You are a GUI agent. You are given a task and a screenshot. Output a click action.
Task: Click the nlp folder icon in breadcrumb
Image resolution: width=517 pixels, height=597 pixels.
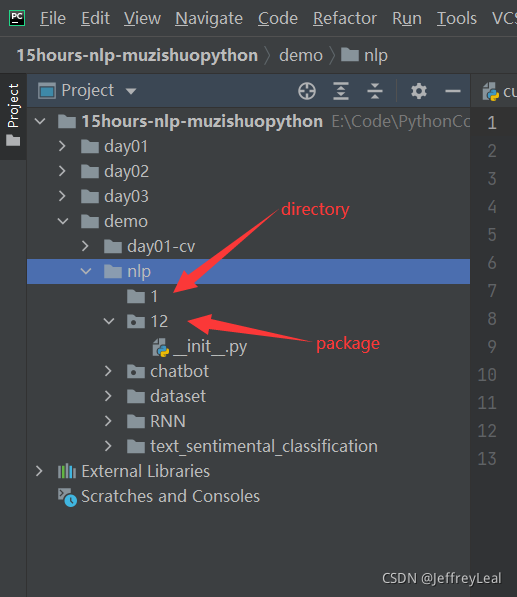(x=350, y=54)
